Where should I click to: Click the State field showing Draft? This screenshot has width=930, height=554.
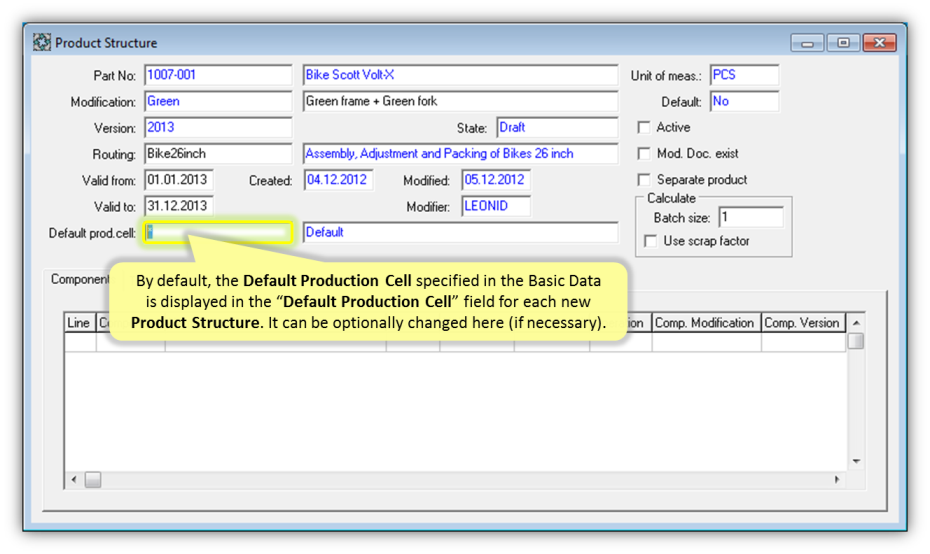click(557, 128)
